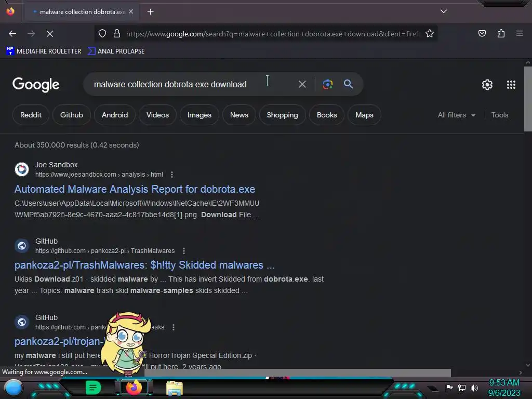Screen dimensions: 532x399
Task: Open Joe Sandbox result options menu
Action: (x=171, y=175)
